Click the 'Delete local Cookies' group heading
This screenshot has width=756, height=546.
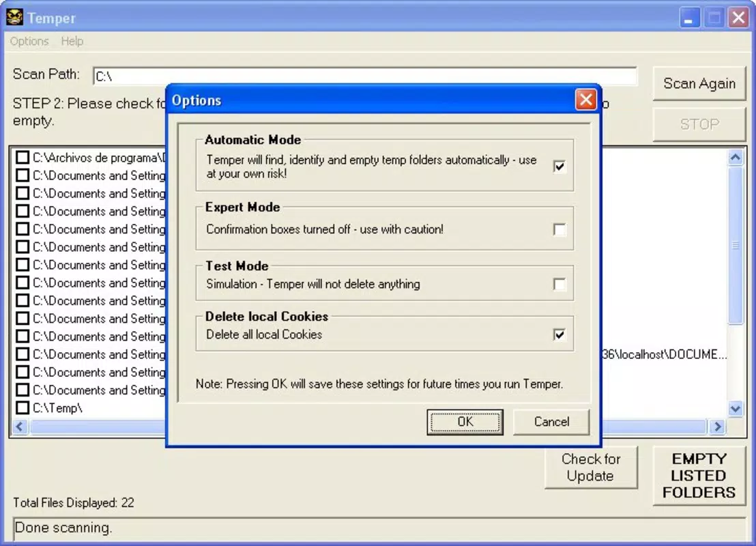click(267, 317)
